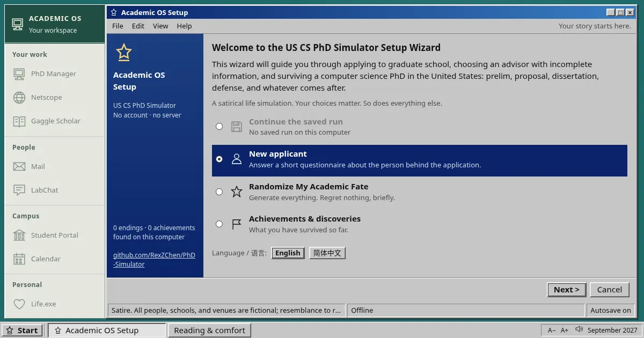The width and height of the screenshot is (644, 338).
Task: Decrease font size with A− button
Action: 552,330
